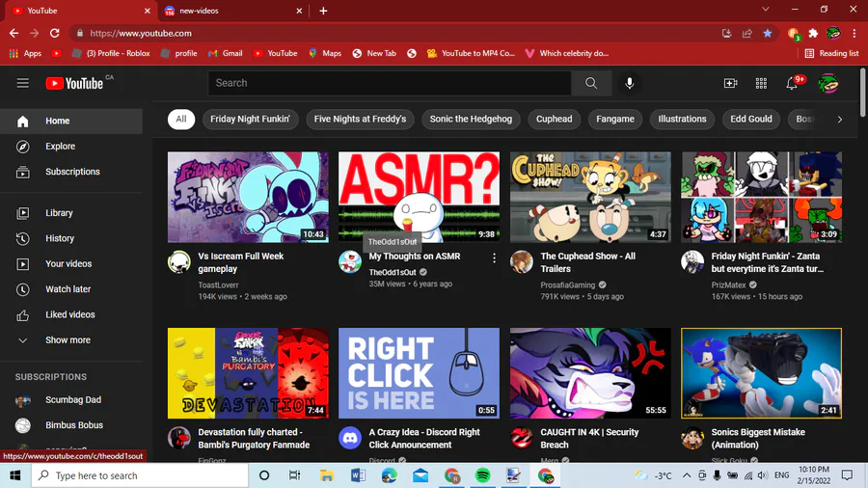Click the share page icon in address bar
Image resolution: width=868 pixels, height=488 pixels.
(x=747, y=33)
